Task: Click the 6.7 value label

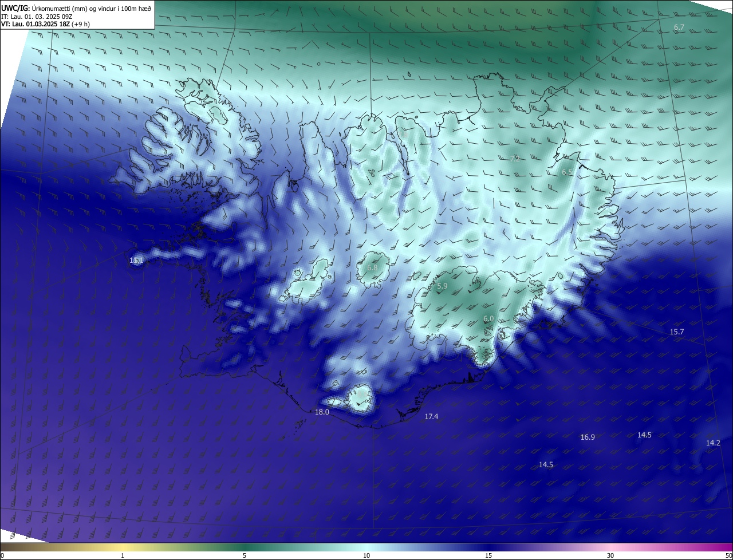Action: [x=679, y=27]
